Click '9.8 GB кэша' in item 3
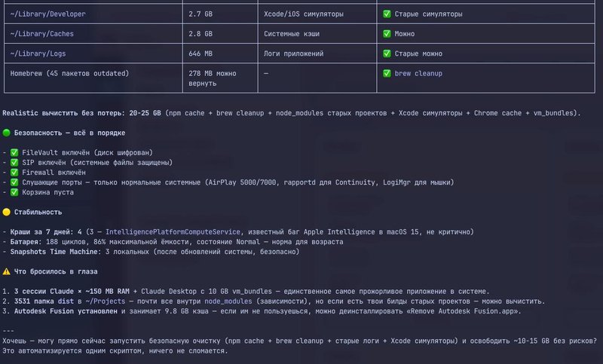Viewport: 603px width, 364px height. tap(186, 311)
